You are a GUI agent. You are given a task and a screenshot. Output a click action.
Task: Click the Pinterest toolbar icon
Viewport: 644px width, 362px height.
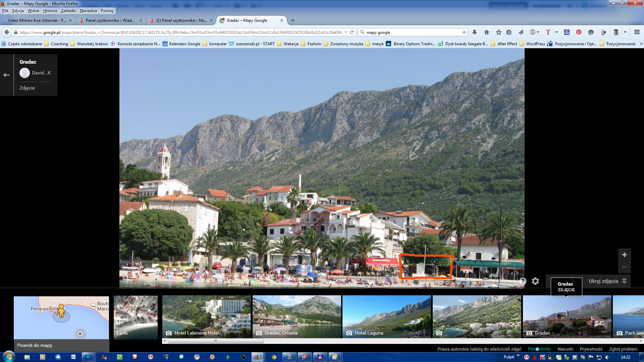579,32
